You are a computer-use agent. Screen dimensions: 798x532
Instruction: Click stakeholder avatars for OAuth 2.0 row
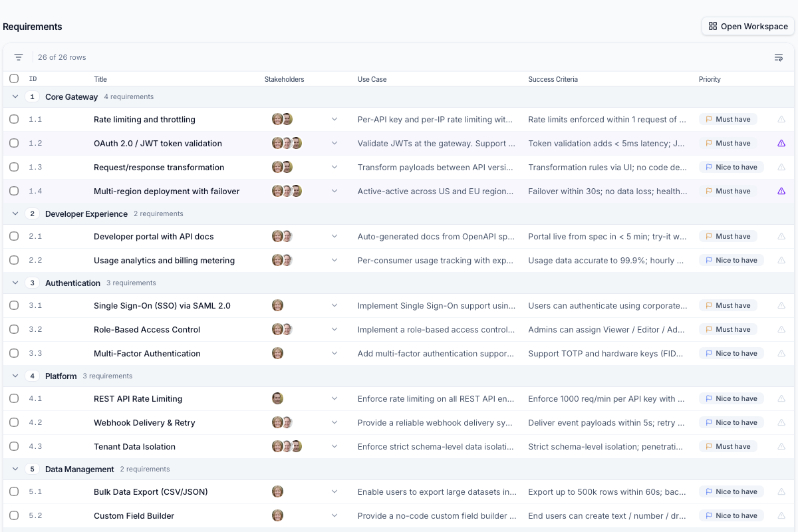pos(287,144)
